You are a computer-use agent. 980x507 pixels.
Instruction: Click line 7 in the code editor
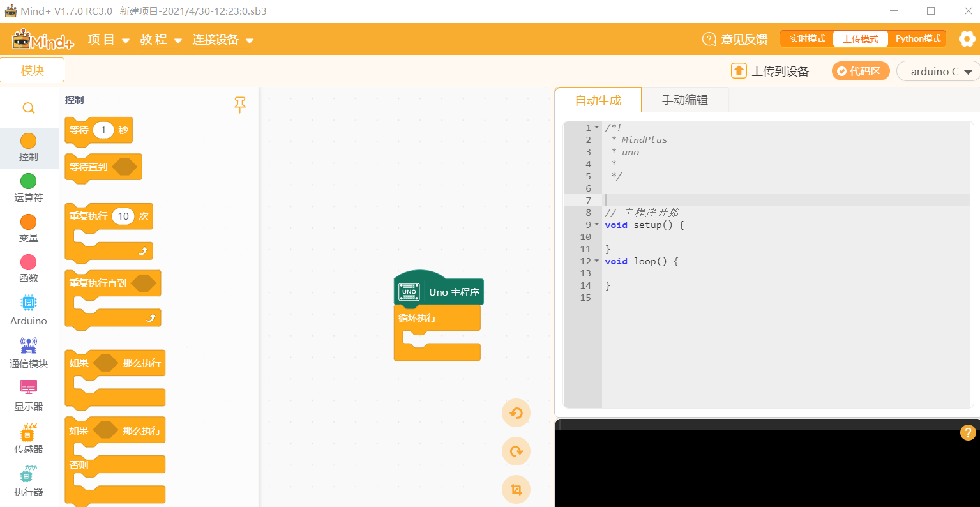[x=786, y=201]
